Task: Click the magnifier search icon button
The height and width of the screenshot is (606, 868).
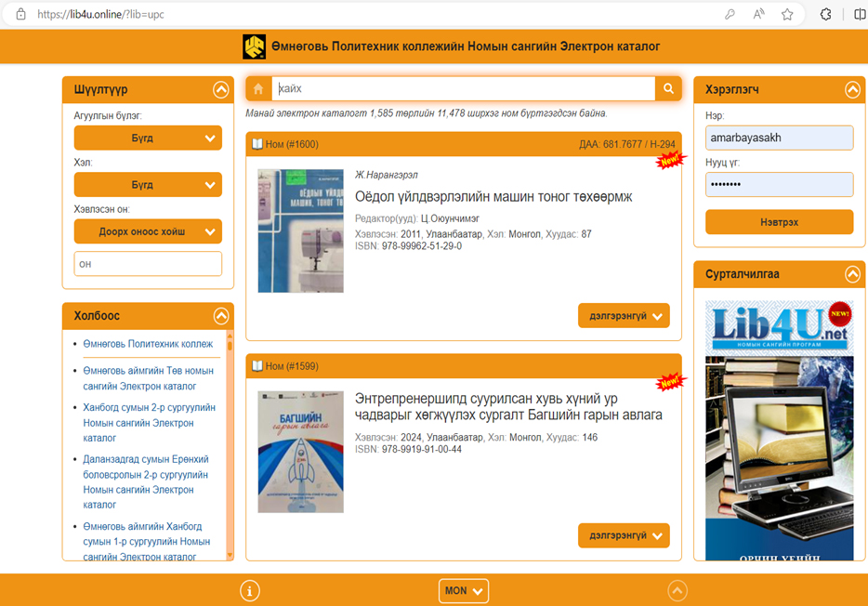Action: click(x=668, y=89)
